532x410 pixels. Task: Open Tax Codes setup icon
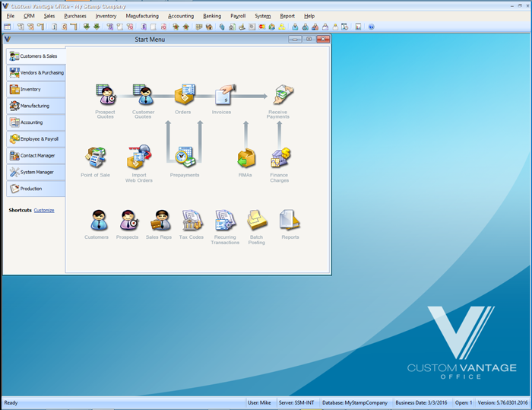tap(192, 220)
